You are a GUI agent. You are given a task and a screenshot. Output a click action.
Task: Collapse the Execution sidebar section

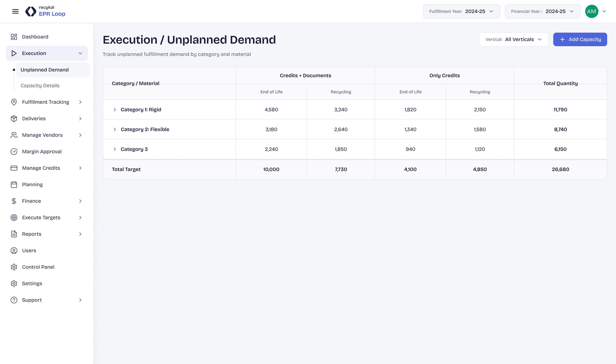[x=80, y=53]
